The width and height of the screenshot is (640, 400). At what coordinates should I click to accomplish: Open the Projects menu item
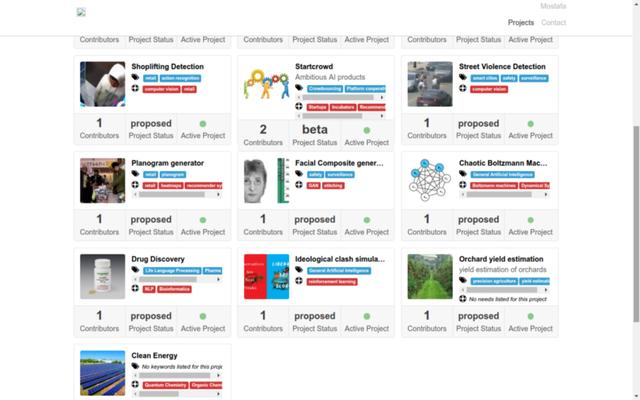tap(521, 22)
